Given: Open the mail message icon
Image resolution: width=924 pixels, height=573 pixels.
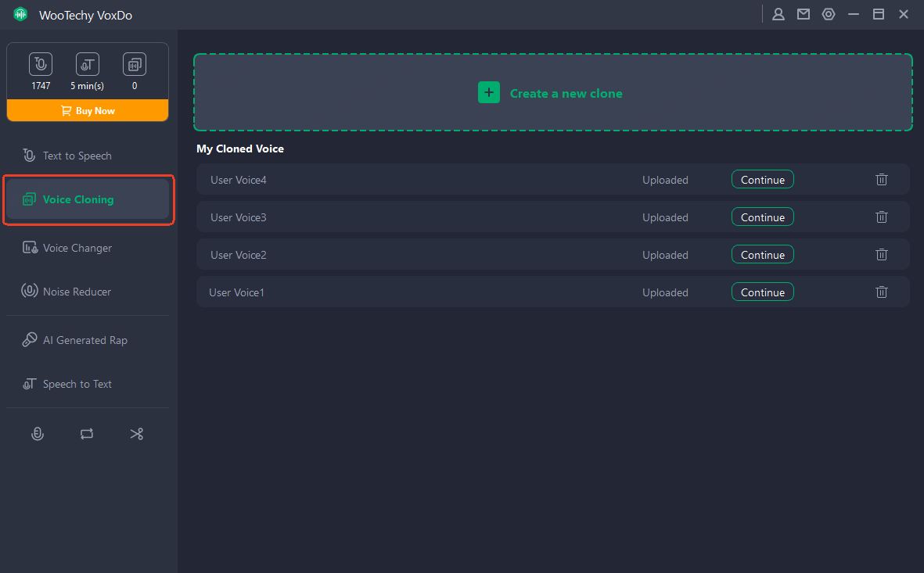Looking at the screenshot, I should 804,14.
